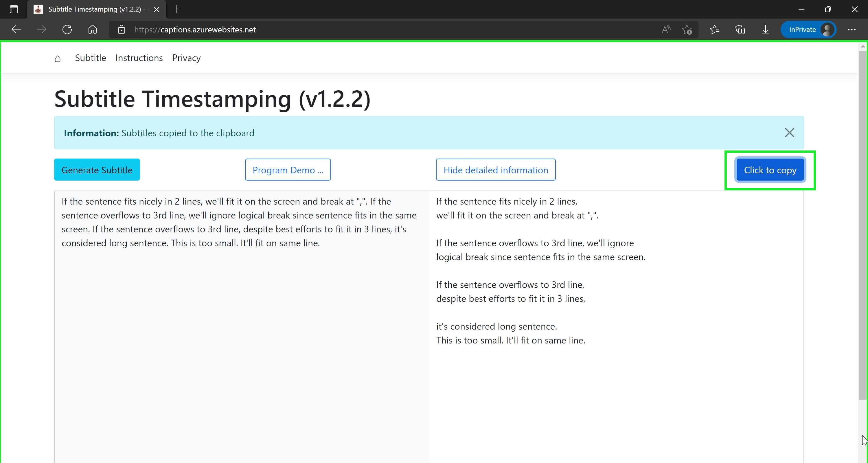Click the Generate Subtitle button

tap(97, 170)
